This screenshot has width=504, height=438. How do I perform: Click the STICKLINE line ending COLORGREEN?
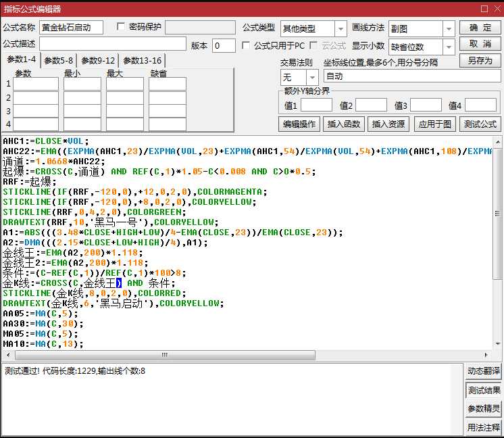[x=95, y=212]
